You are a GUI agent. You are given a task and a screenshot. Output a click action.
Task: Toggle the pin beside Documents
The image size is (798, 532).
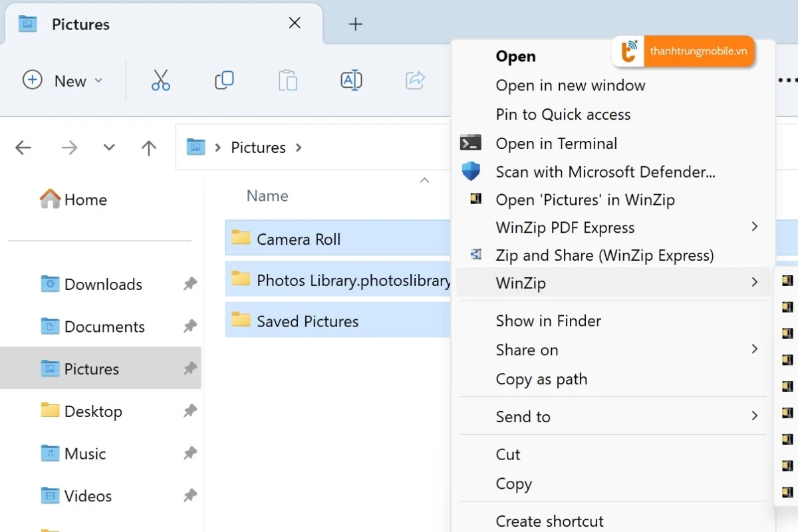190,327
